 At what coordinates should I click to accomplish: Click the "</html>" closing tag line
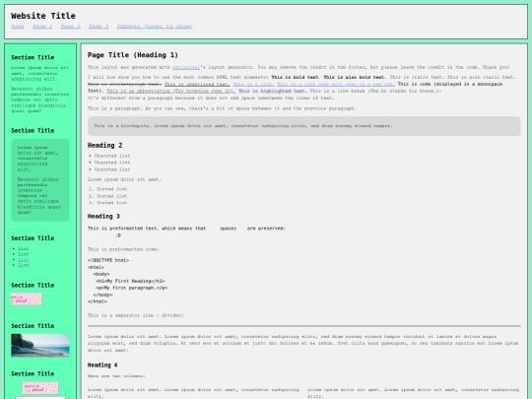(x=98, y=301)
